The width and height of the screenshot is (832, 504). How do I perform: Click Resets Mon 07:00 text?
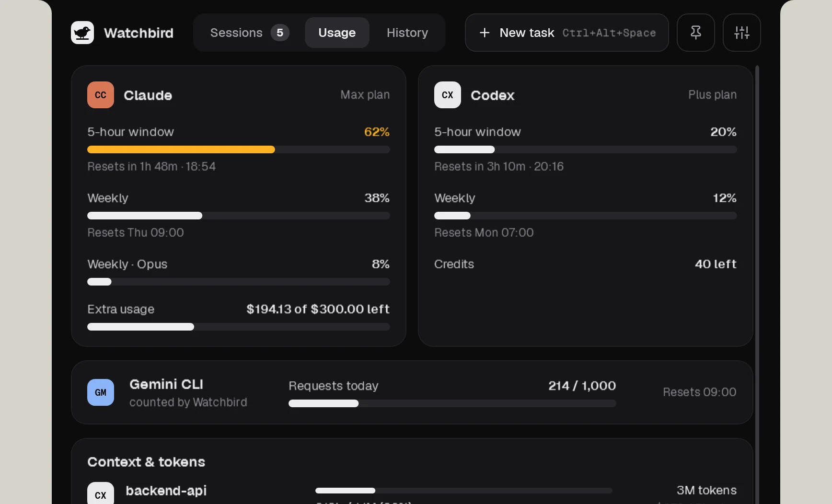pyautogui.click(x=484, y=232)
